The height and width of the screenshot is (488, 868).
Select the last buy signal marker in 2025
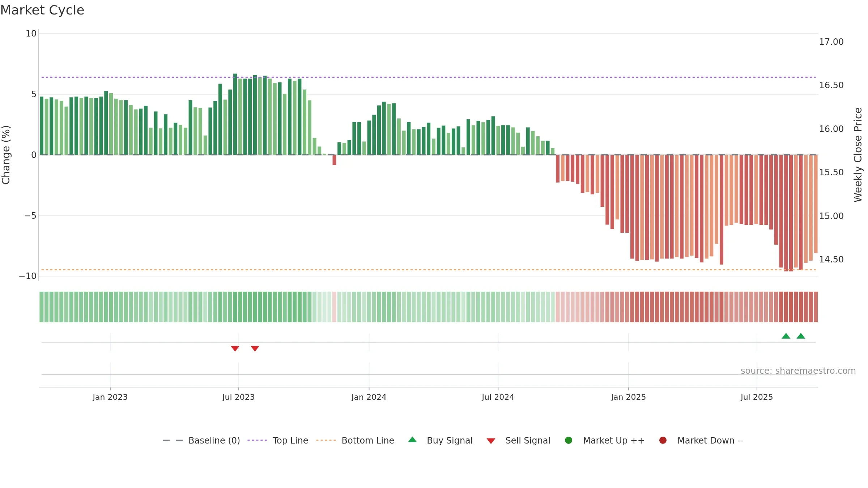point(801,336)
